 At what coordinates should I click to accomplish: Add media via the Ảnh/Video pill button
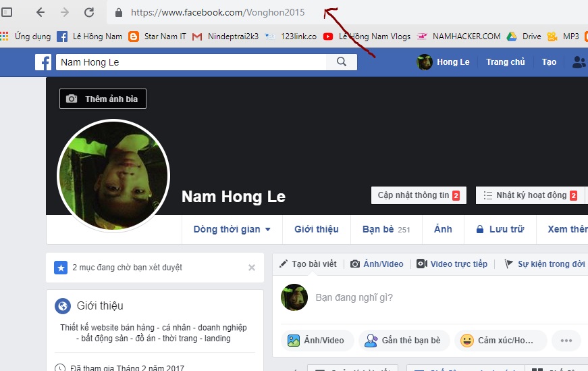tap(317, 341)
